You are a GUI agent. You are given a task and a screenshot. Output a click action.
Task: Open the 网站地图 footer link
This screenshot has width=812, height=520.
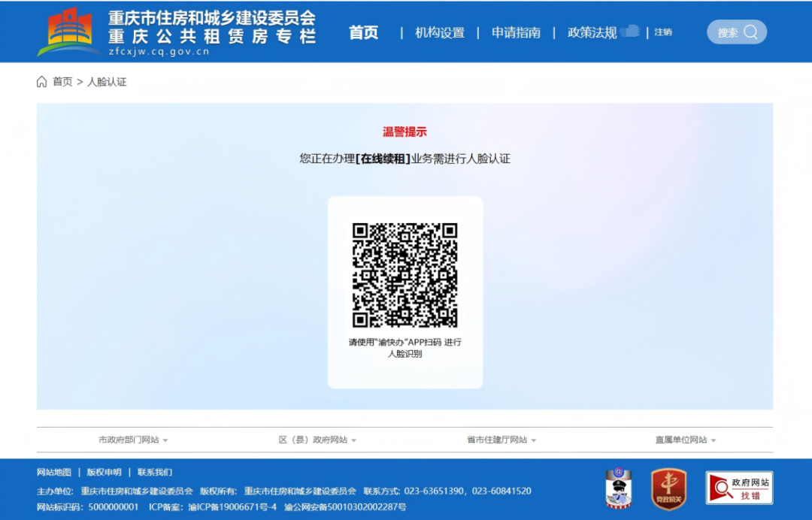coord(54,472)
